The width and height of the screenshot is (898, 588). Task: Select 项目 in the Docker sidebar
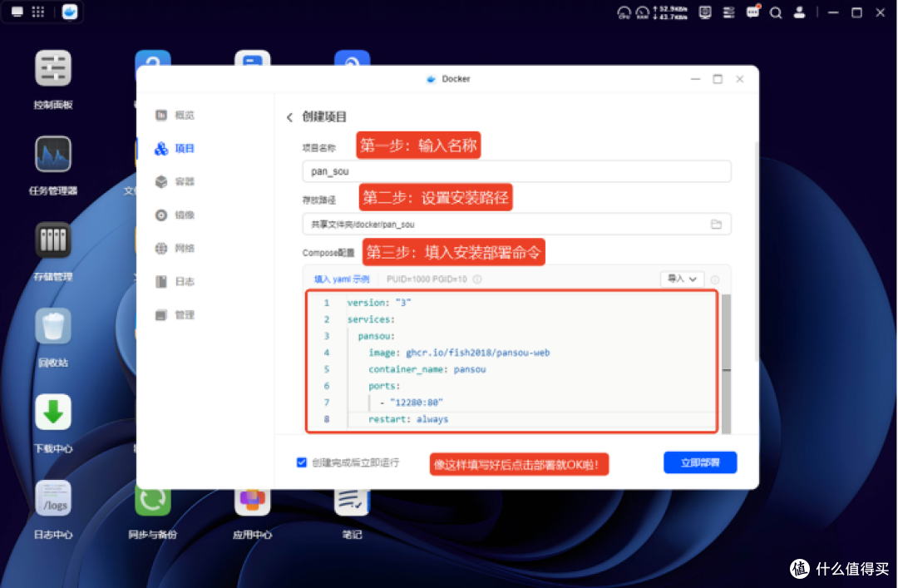coord(175,148)
